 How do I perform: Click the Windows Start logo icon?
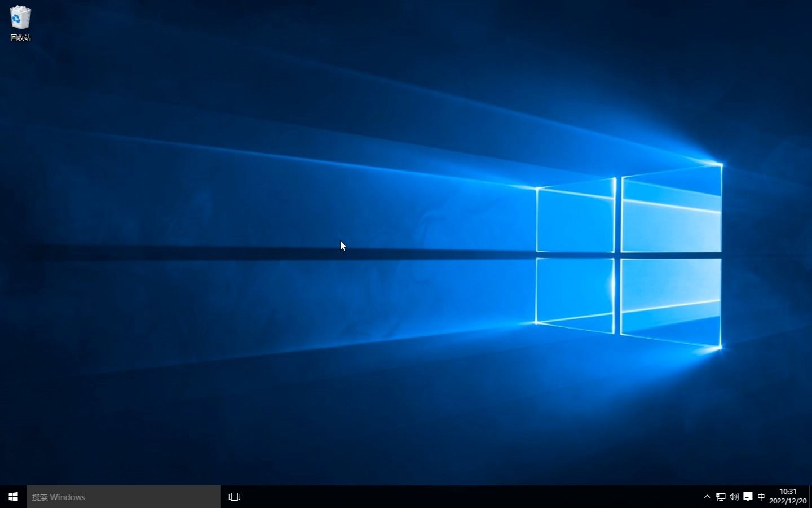[12, 497]
